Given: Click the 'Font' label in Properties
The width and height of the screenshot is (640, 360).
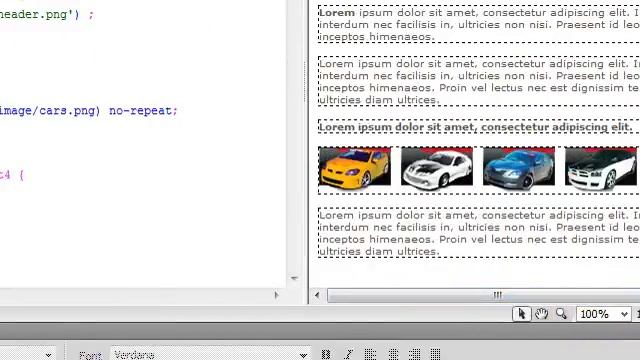Looking at the screenshot, I should [x=90, y=355].
